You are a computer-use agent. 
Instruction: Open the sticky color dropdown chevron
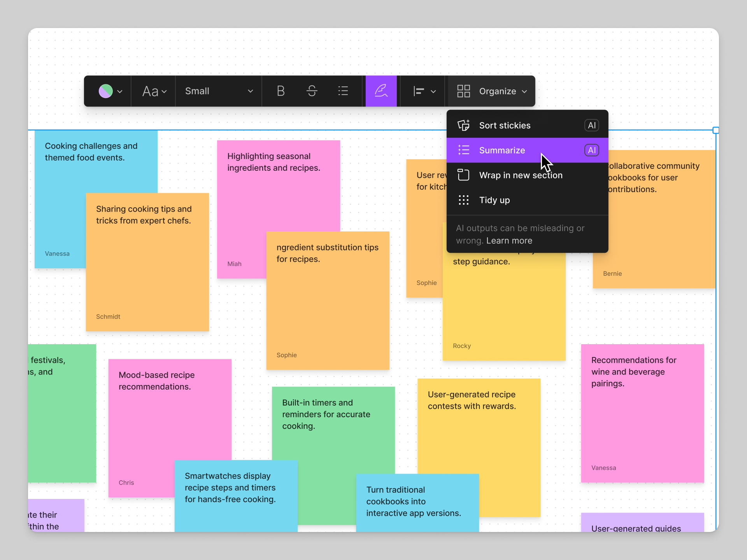tap(120, 91)
